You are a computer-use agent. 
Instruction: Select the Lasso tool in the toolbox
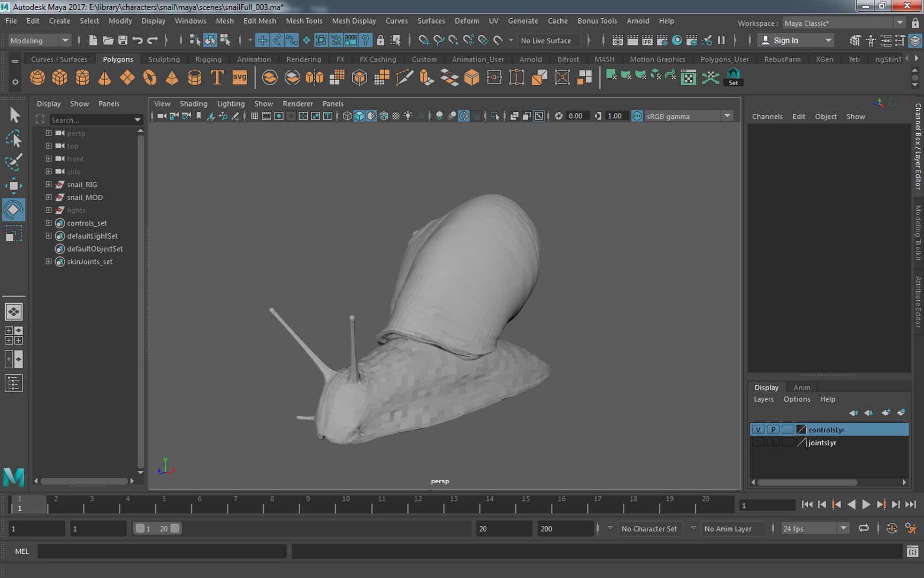point(14,139)
